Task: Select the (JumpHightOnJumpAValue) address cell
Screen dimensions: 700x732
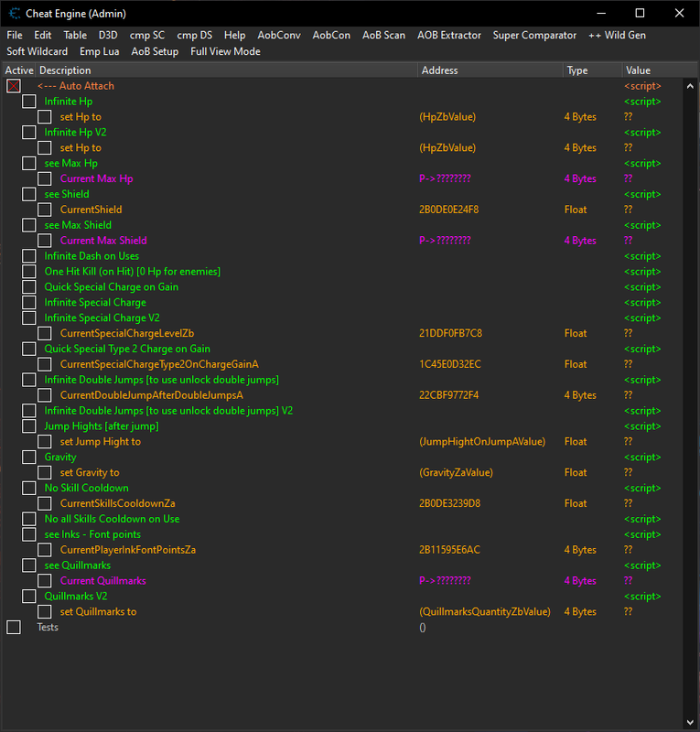Action: pos(482,442)
